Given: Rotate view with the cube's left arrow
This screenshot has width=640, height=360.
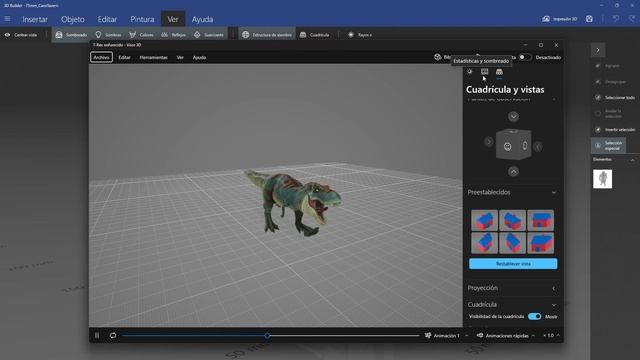Looking at the screenshot, I should coord(489,142).
